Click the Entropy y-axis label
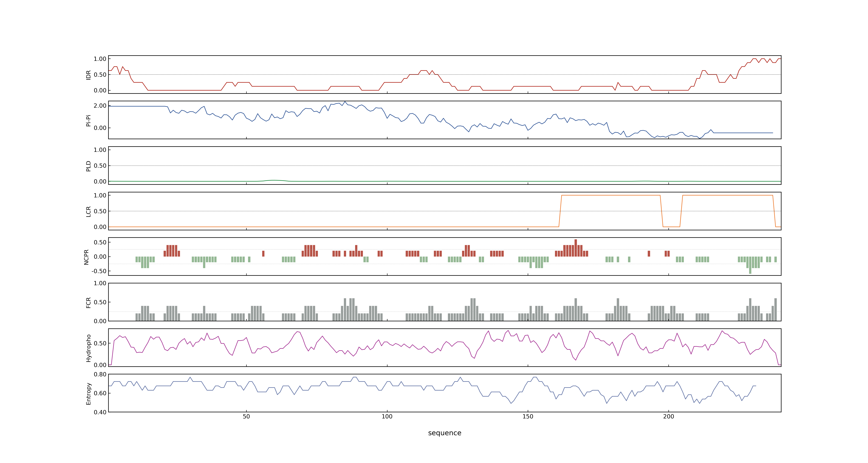 (88, 393)
